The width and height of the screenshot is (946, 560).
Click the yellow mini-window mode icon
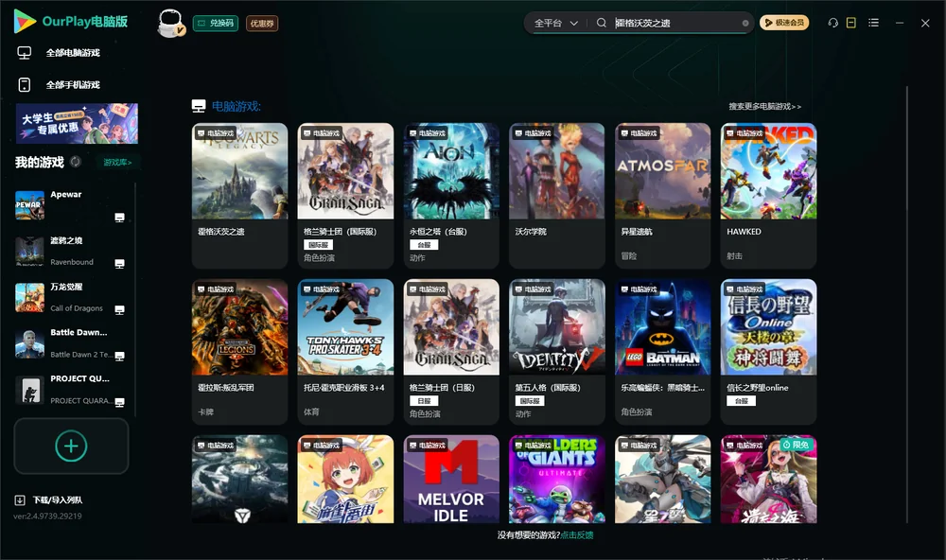pyautogui.click(x=851, y=23)
